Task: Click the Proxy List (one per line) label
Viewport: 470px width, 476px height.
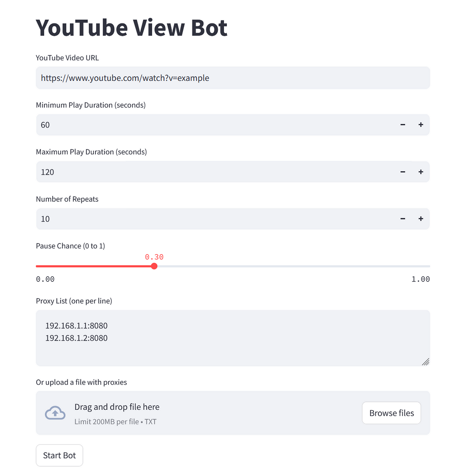Action: click(74, 301)
